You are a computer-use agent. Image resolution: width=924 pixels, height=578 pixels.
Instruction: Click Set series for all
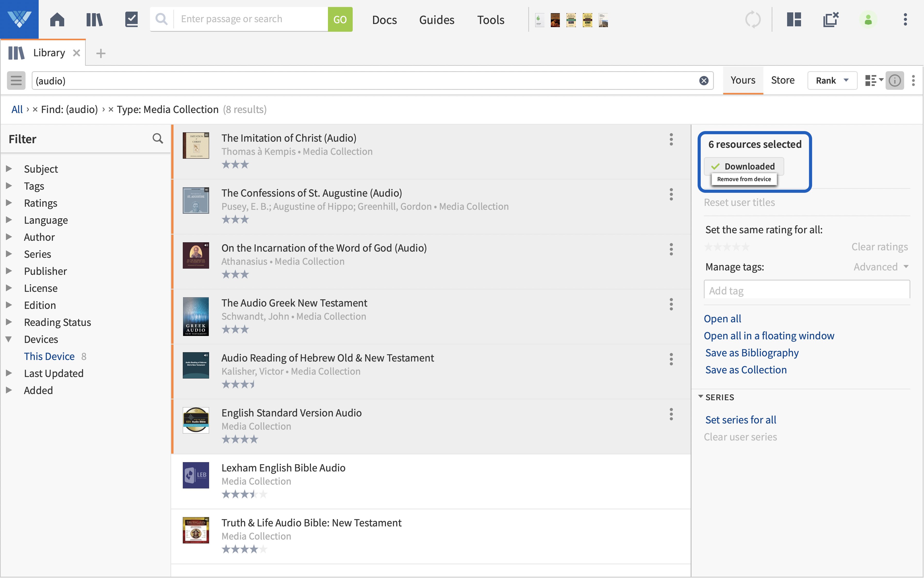coord(740,420)
